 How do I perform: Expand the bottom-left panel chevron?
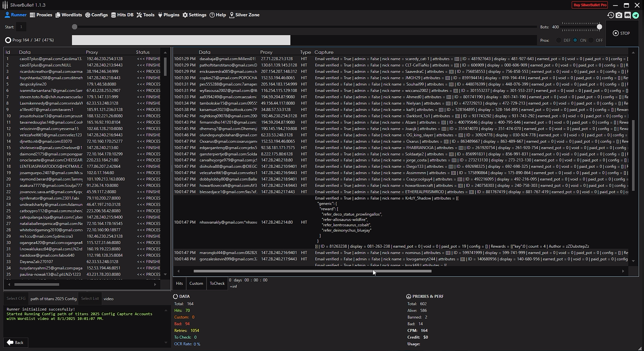[166, 343]
